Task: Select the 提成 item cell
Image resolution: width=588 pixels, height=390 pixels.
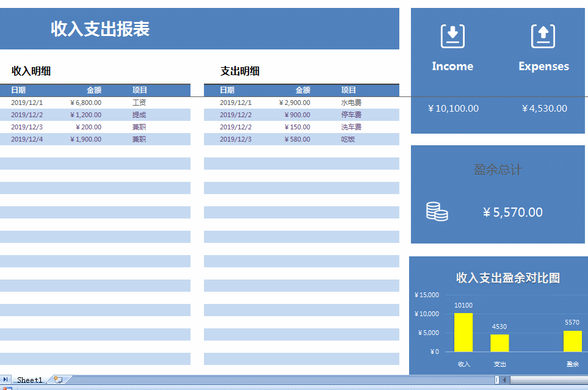Action: [x=139, y=115]
